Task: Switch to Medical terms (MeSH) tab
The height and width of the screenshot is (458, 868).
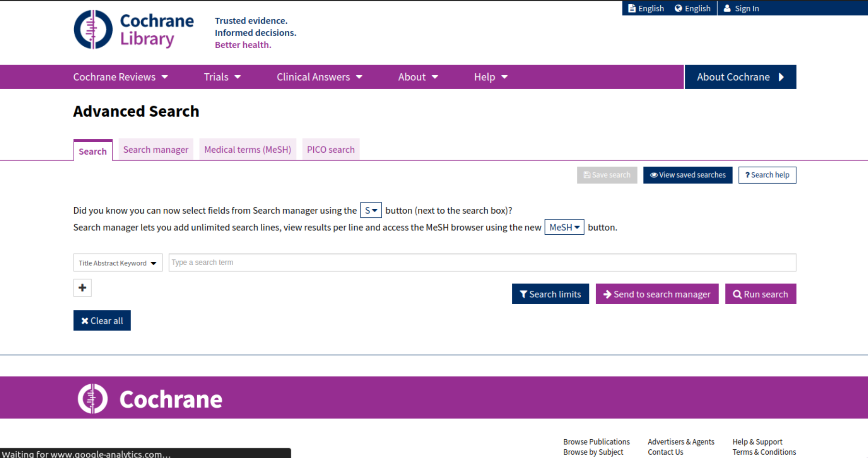Action: [x=247, y=149]
